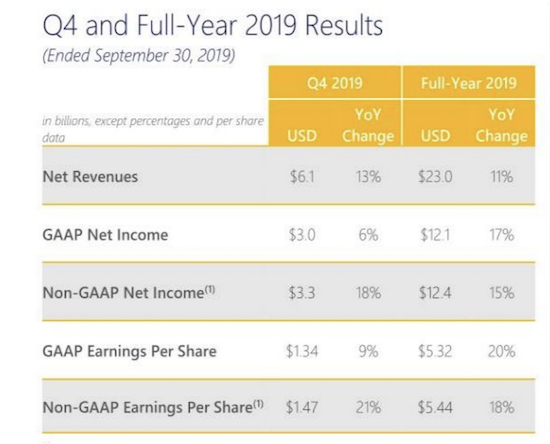
Task: Click the Non-GAAP Earnings Per Share label
Action: click(x=148, y=408)
